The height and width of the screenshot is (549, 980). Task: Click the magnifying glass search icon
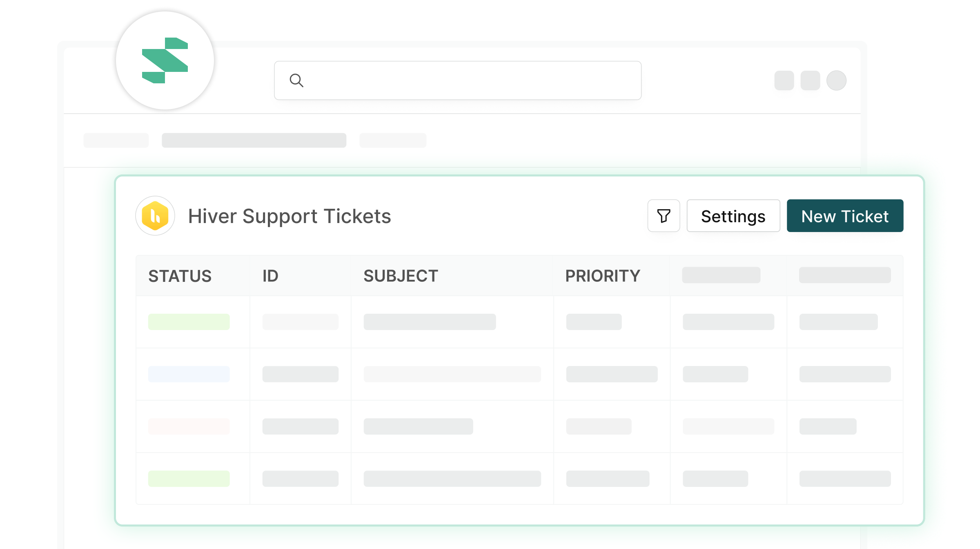pyautogui.click(x=296, y=80)
